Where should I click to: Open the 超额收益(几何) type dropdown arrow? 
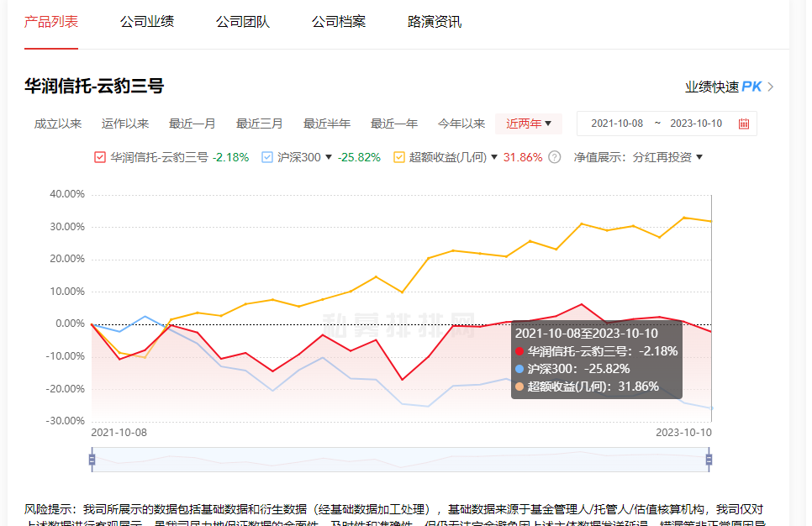[x=494, y=157]
